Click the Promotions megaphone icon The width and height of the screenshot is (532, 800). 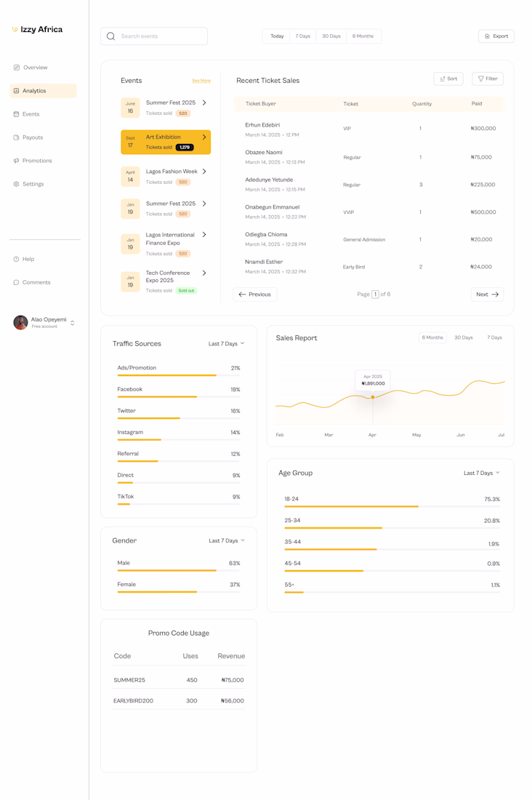pos(16,161)
